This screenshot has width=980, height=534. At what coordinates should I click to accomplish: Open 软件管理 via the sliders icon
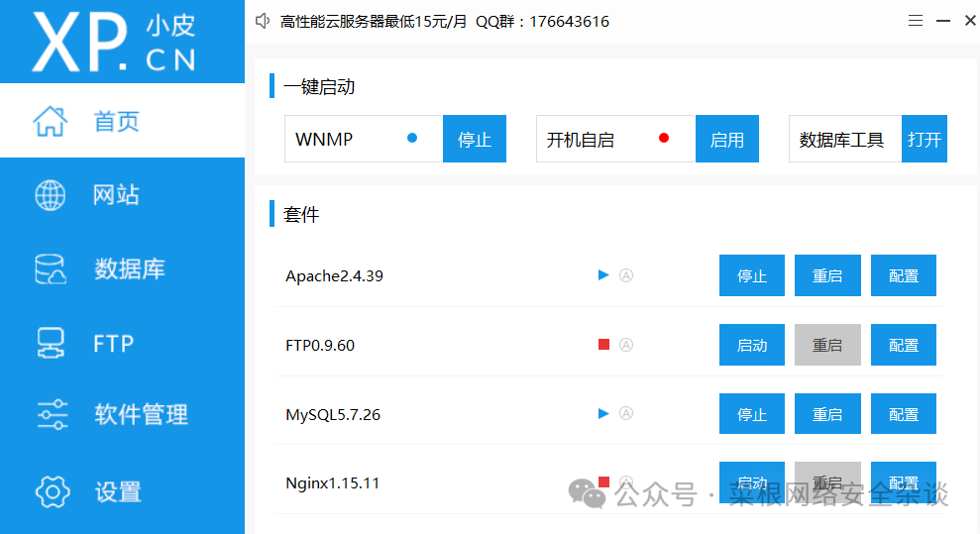coord(53,415)
